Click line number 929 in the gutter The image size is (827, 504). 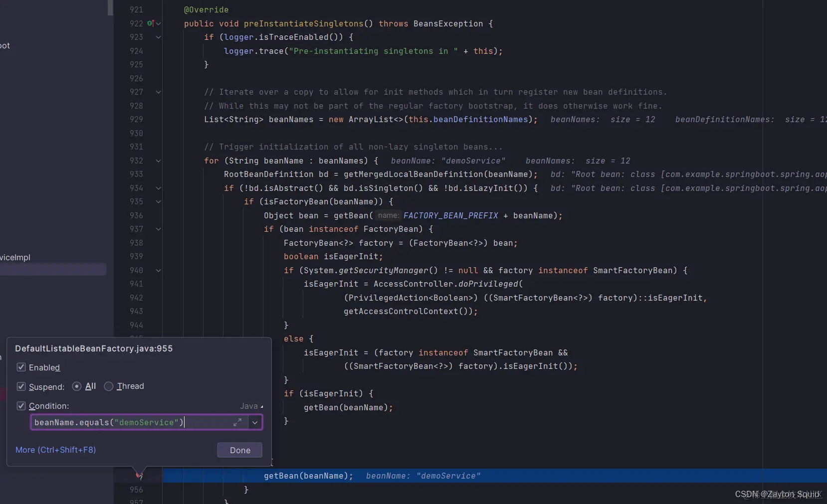[136, 119]
